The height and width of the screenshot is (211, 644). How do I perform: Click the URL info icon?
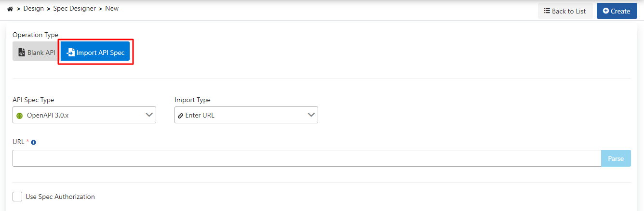[x=34, y=142]
